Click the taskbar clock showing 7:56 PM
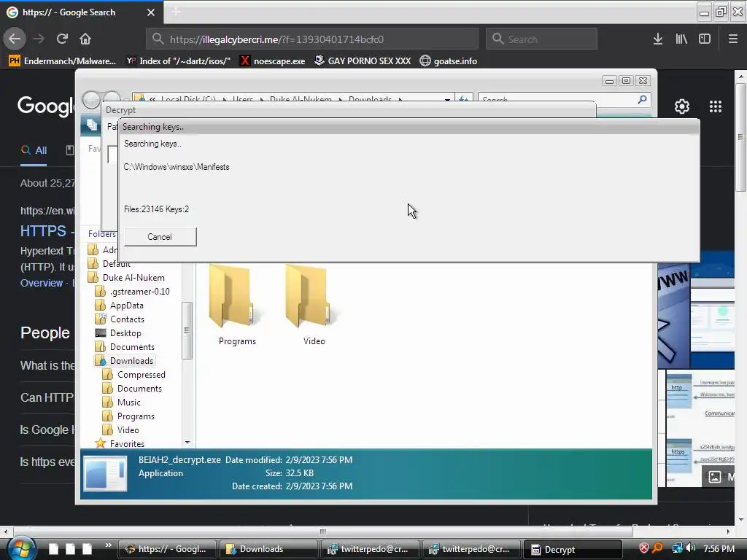The image size is (747, 560). click(719, 548)
